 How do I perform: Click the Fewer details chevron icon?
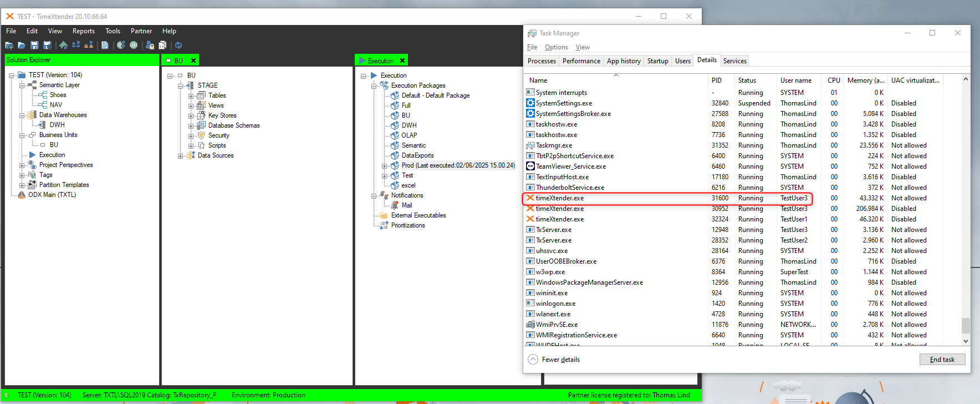pyautogui.click(x=533, y=359)
